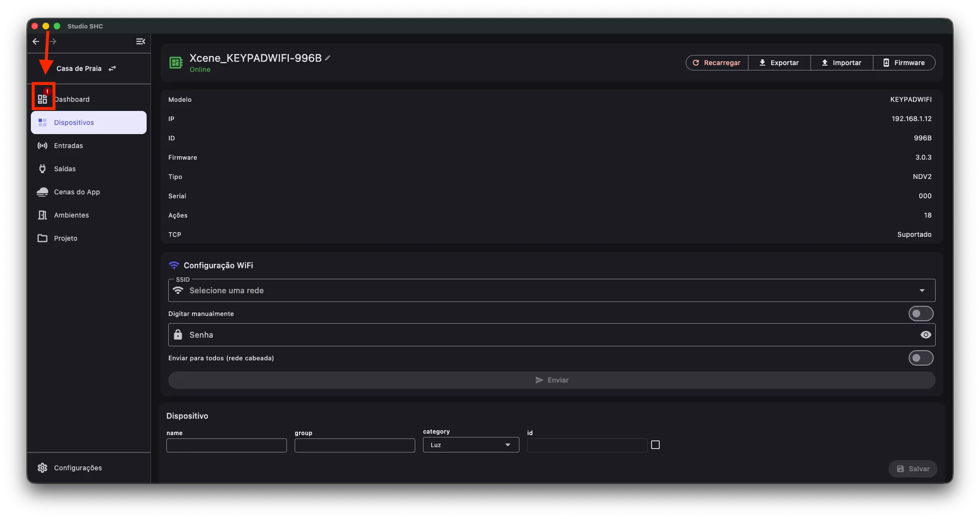The height and width of the screenshot is (519, 980).
Task: Click the Configuração WiFi heading icon
Action: pyautogui.click(x=174, y=265)
